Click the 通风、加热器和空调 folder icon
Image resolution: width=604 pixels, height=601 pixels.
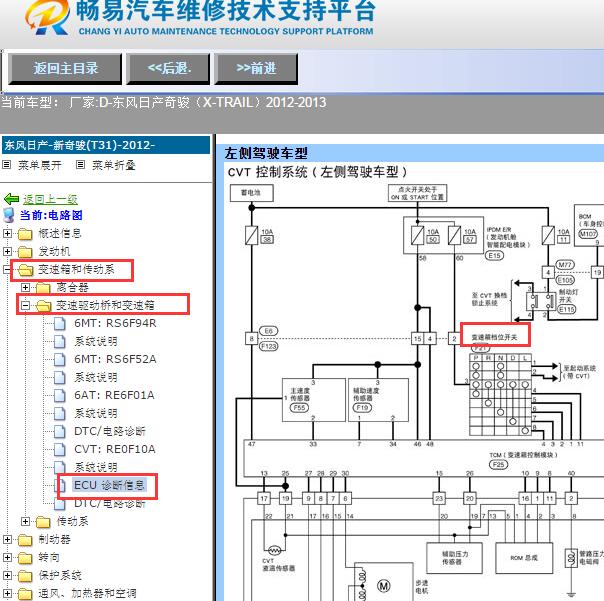(25, 594)
